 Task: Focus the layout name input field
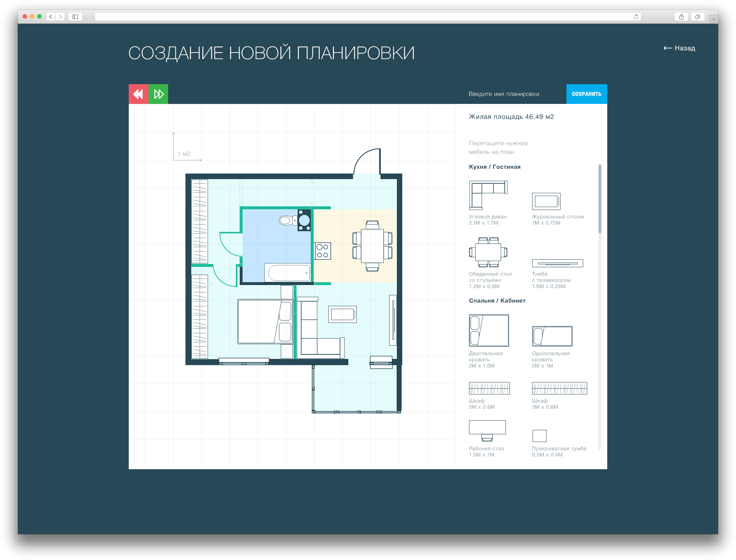(x=511, y=94)
